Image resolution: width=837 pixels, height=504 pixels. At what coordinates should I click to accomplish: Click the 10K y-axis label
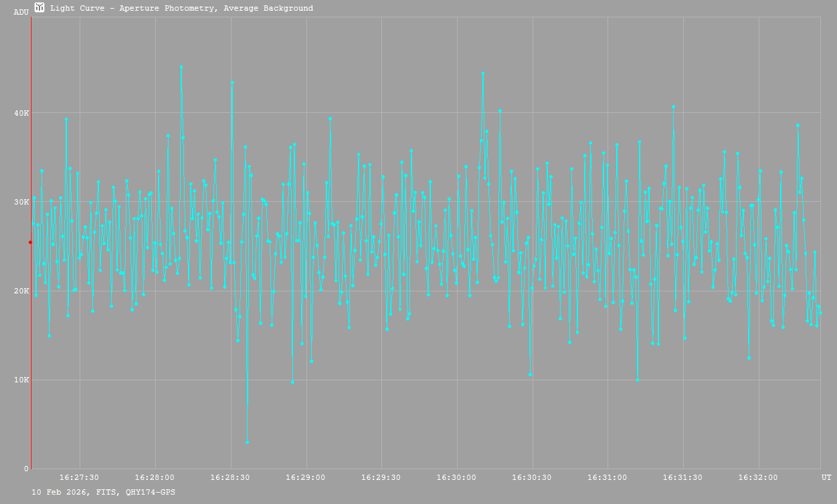21,380
